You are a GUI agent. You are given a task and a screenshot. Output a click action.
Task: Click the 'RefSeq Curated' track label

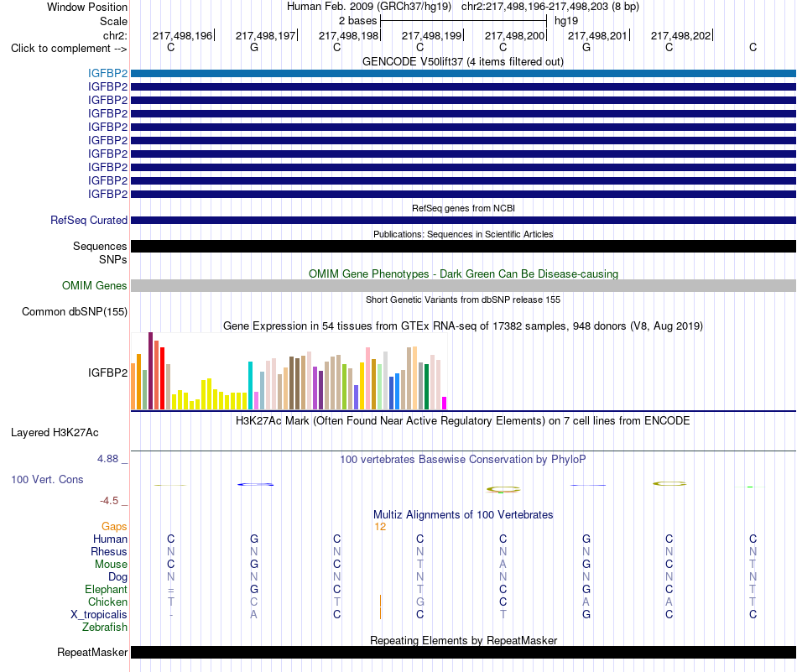coord(89,220)
